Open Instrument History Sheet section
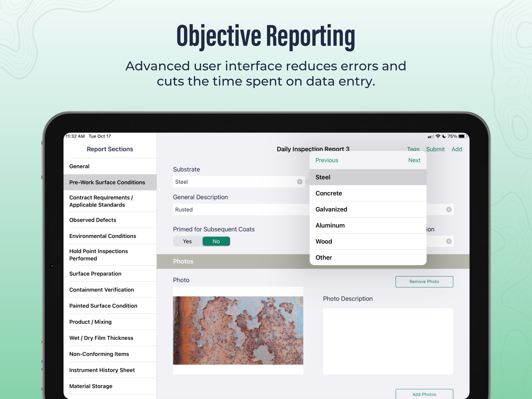 click(x=110, y=370)
